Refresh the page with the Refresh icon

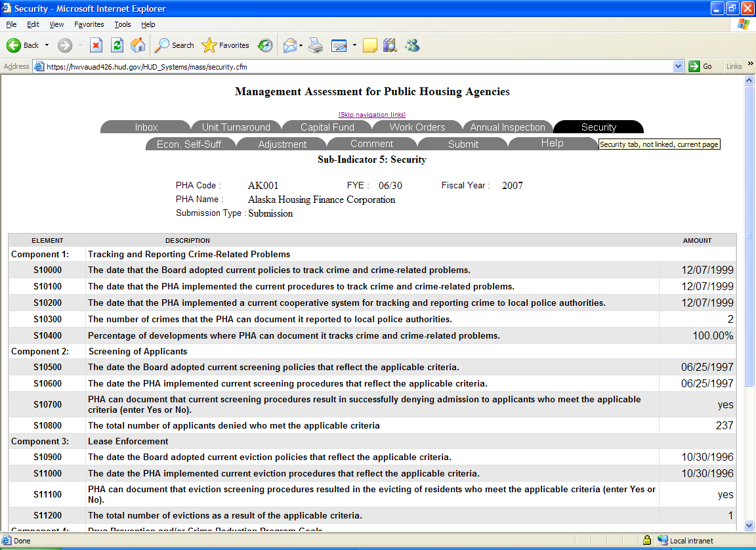tap(117, 45)
